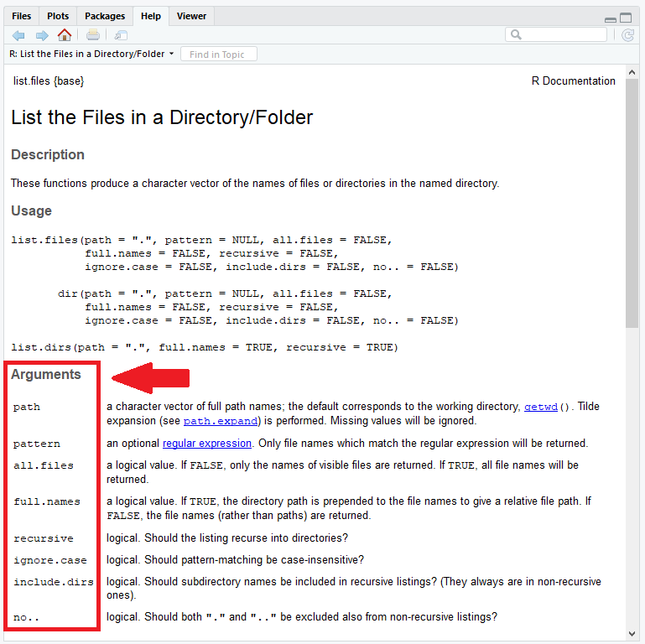The image size is (645, 644).
Task: Go forward with the blue right arrow
Action: pos(42,35)
